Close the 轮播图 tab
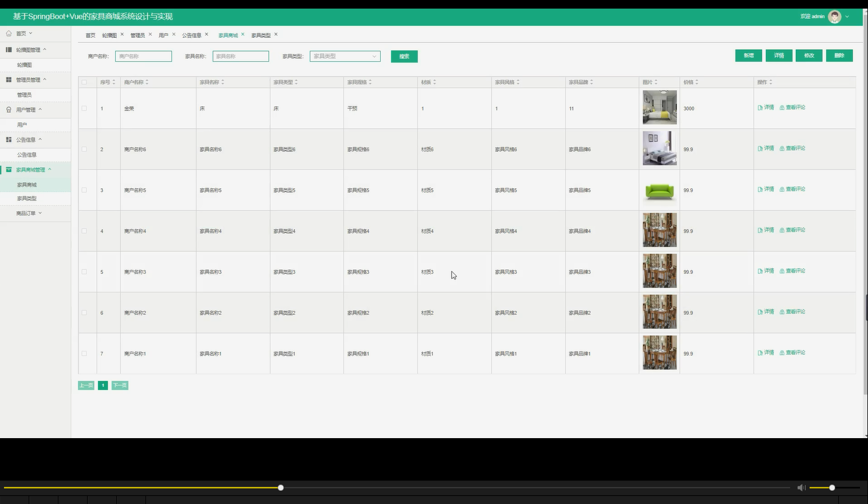 pos(122,34)
